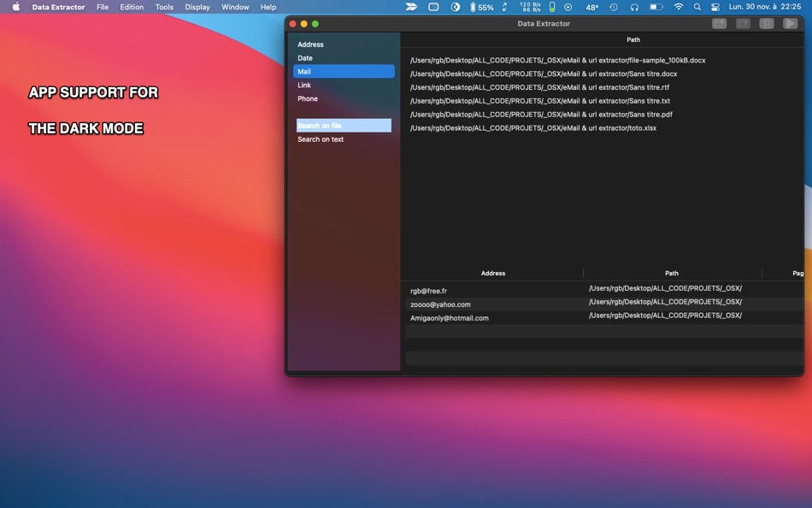The width and height of the screenshot is (812, 508).
Task: Select the highlighted Mail sidebar item
Action: pos(344,71)
